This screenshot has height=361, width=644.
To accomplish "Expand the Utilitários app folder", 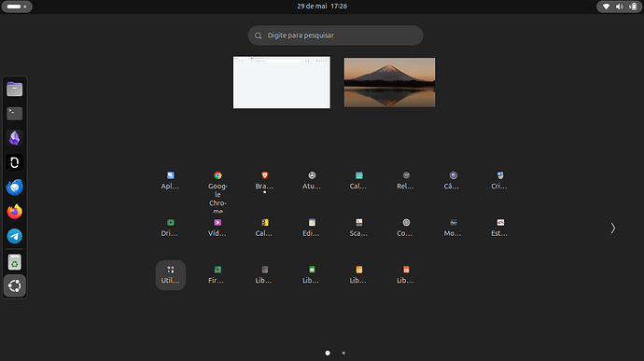I will coord(171,275).
